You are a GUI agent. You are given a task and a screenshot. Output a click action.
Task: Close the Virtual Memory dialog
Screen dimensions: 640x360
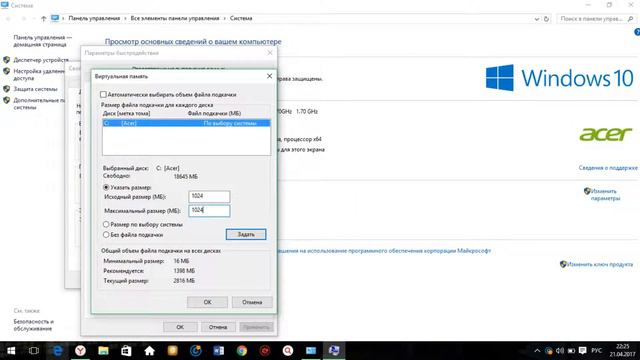click(x=269, y=76)
